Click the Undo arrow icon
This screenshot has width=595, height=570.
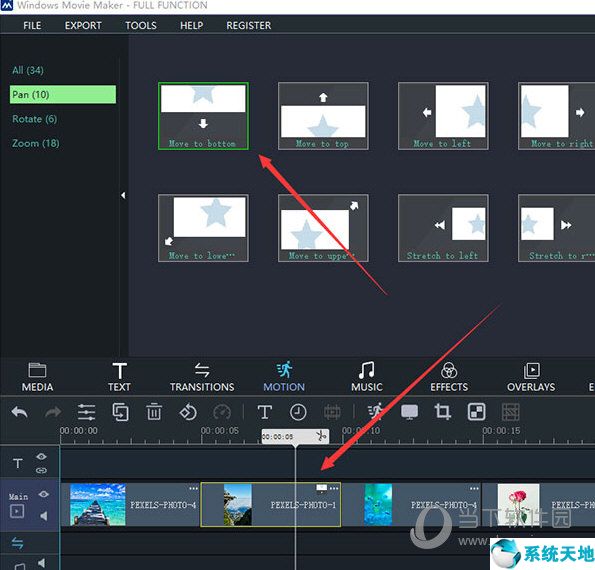point(19,412)
